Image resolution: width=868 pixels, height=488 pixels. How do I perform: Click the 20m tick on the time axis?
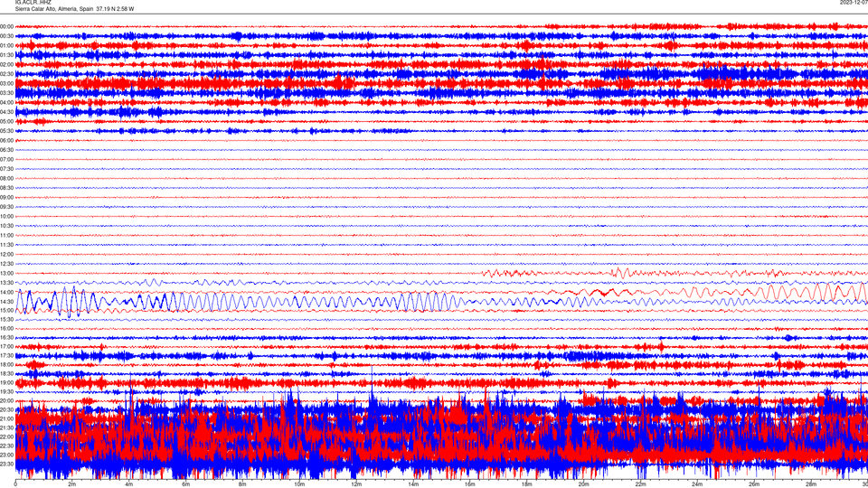(583, 484)
